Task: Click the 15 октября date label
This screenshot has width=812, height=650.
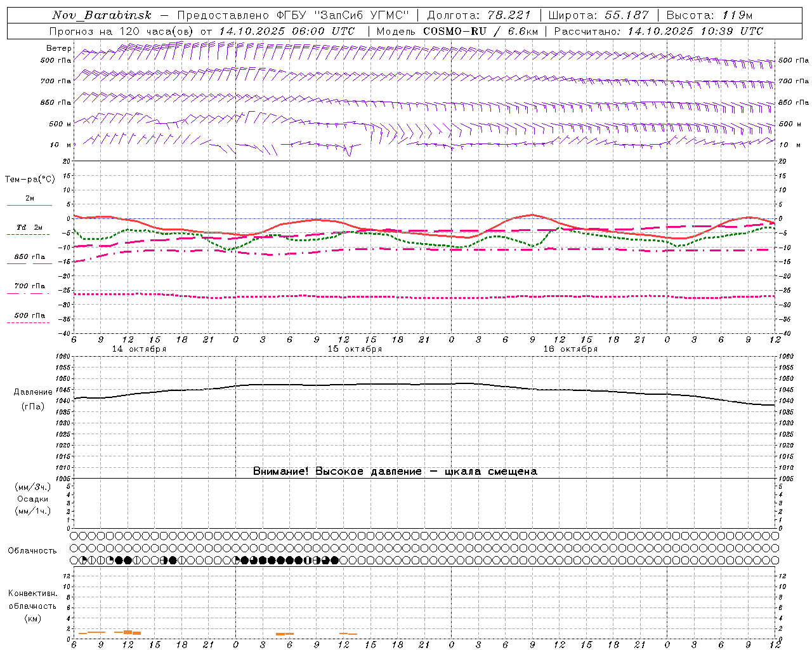Action: pyautogui.click(x=355, y=349)
